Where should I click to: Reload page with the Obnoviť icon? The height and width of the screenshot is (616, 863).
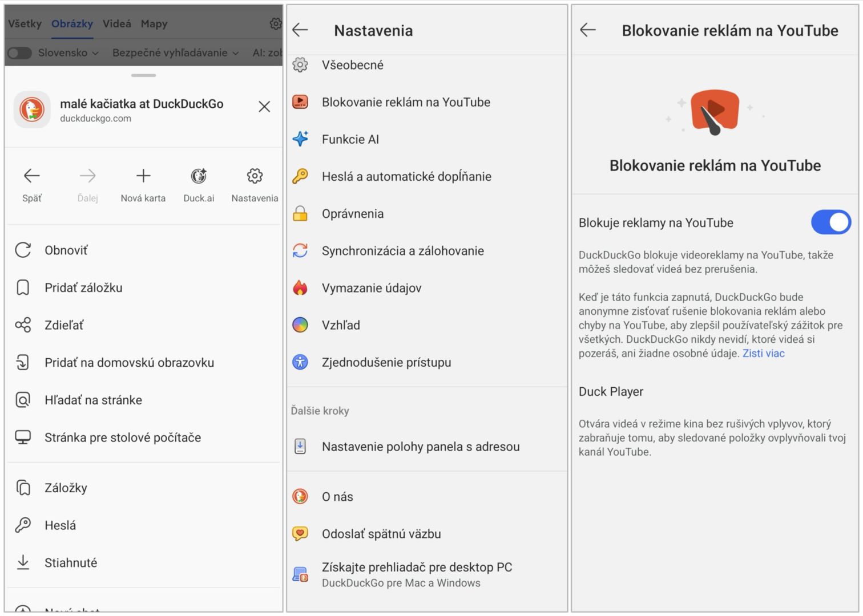tap(23, 250)
